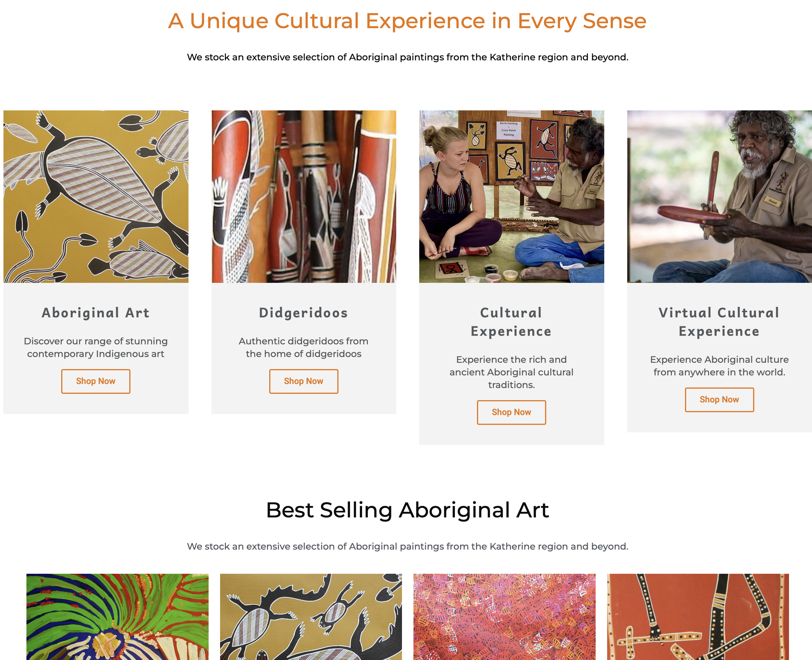Click the Best Selling Aboriginal Art heading
Image resolution: width=812 pixels, height=660 pixels.
(407, 510)
